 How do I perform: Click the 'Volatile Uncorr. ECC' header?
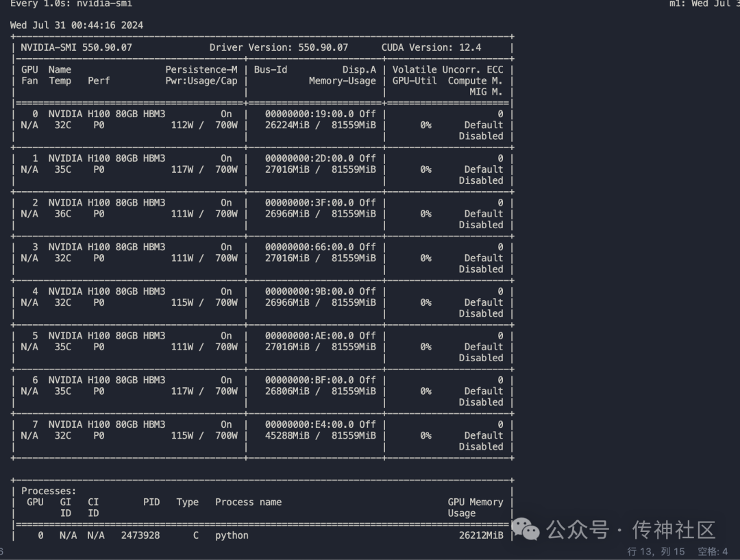pos(448,70)
